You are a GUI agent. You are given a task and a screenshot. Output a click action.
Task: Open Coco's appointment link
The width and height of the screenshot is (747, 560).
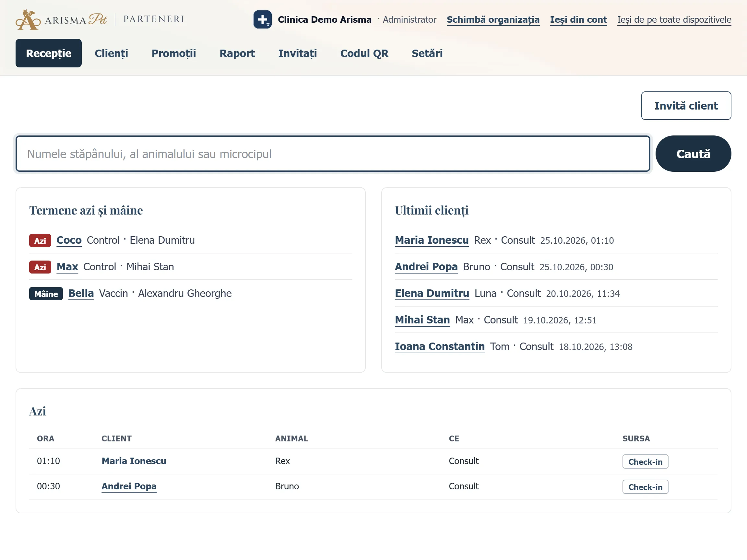pyautogui.click(x=69, y=240)
